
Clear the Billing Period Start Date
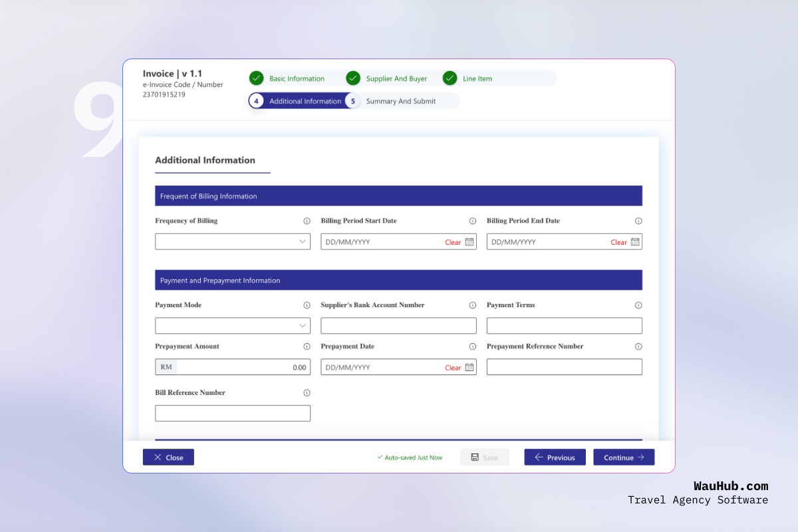(452, 242)
